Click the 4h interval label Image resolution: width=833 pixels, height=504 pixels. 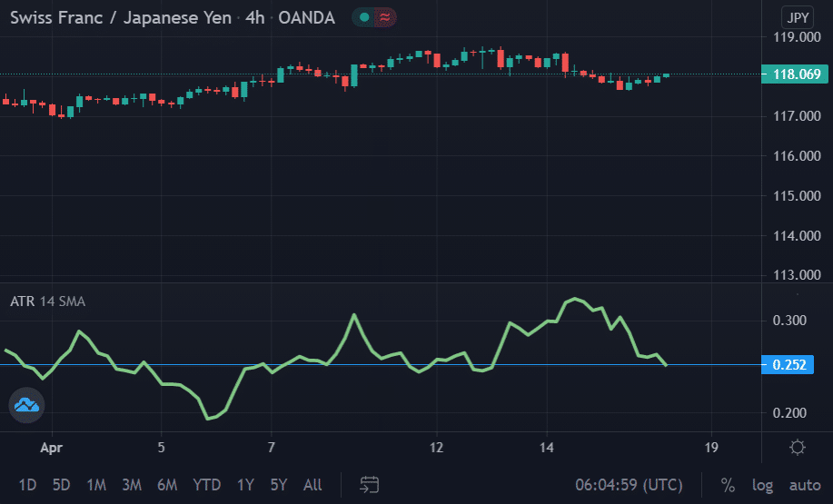[255, 17]
